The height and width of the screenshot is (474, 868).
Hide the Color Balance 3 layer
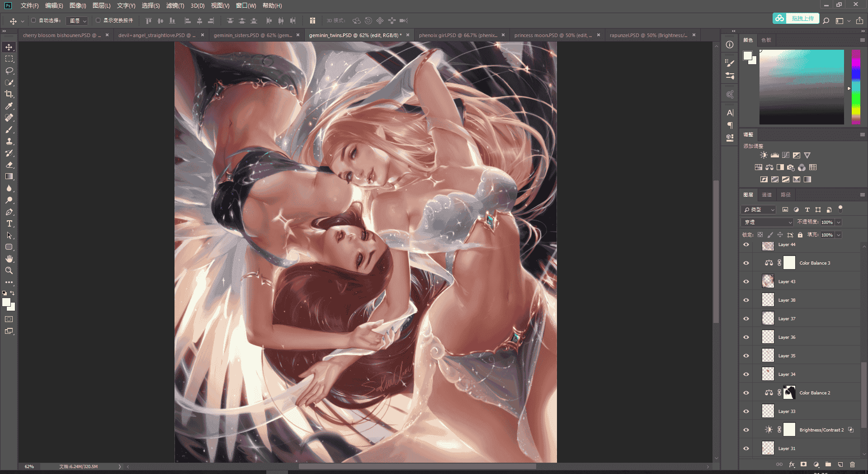pyautogui.click(x=746, y=263)
